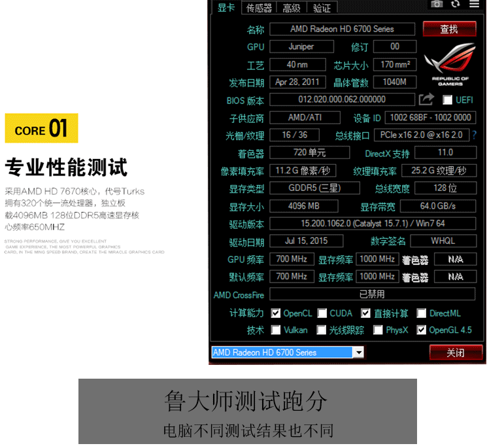Toggle the DirectML checkbox

[421, 313]
